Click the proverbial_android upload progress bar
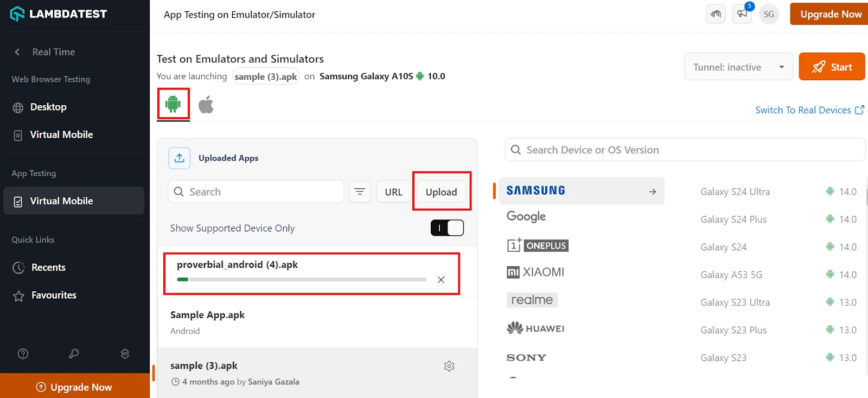Viewport: 868px width, 398px height. pyautogui.click(x=302, y=279)
